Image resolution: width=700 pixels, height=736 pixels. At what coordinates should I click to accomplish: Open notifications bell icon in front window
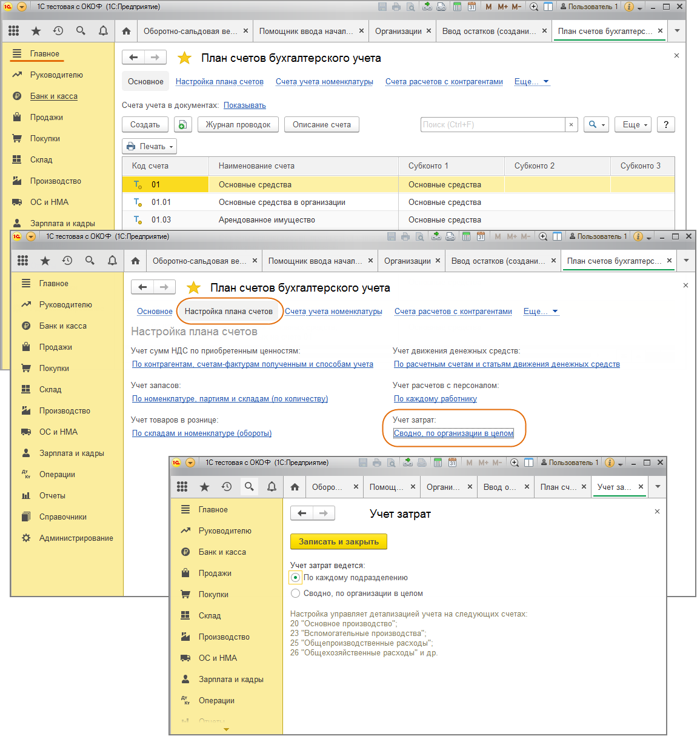pos(272,487)
